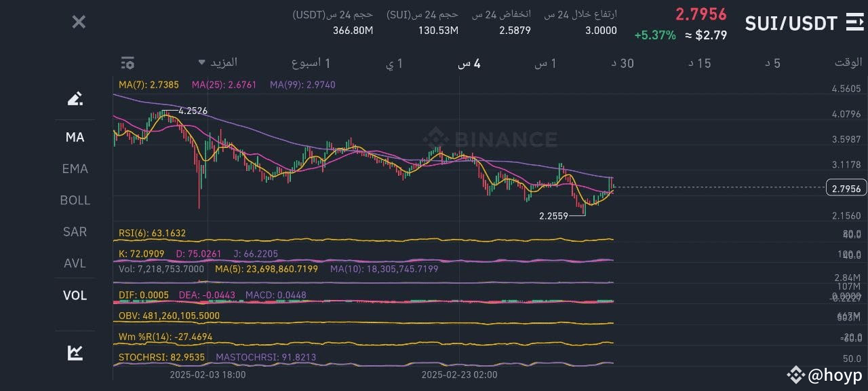Image resolution: width=868 pixels, height=391 pixels.
Task: Click the 2025-02-03 18:00 date label
Action: tap(208, 374)
